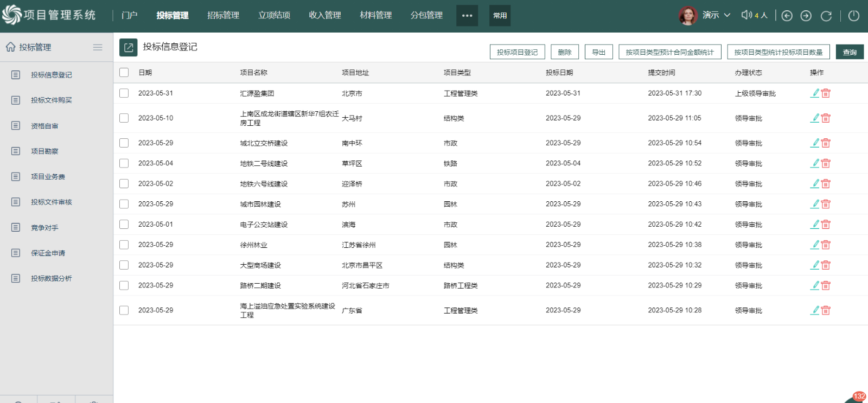The width and height of the screenshot is (868, 403).
Task: Open 保证金申请 in the sidebar
Action: tap(48, 253)
